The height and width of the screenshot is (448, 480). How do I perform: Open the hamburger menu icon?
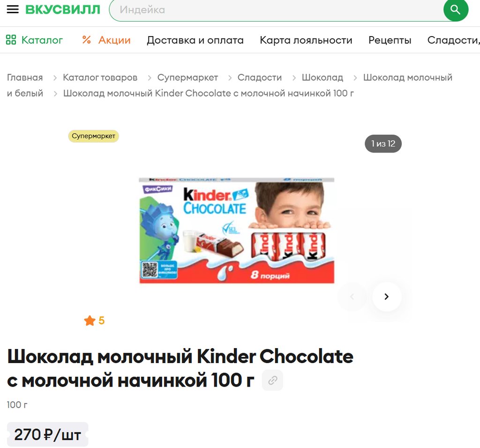(13, 9)
